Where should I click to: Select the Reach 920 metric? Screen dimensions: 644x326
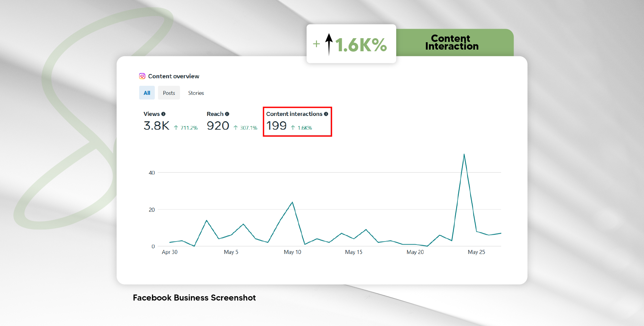tap(218, 126)
